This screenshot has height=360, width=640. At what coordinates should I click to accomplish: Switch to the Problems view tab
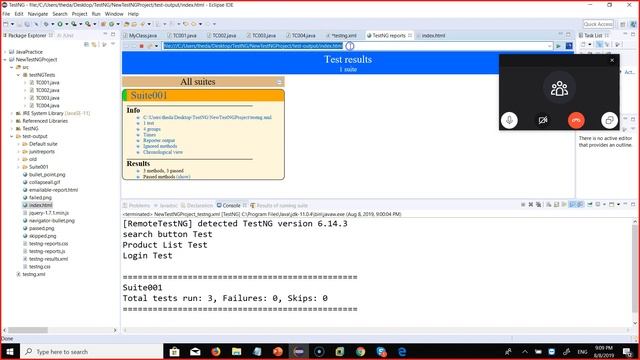coord(137,205)
